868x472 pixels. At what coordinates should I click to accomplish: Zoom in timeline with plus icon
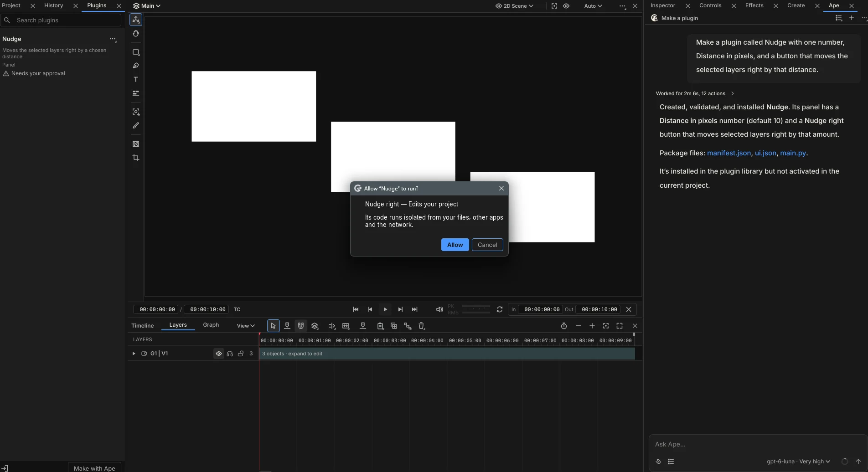(592, 326)
